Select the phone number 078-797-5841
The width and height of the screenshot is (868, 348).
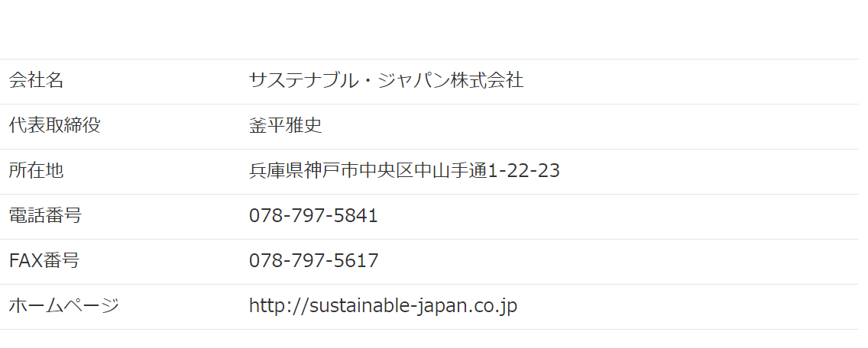(x=313, y=216)
